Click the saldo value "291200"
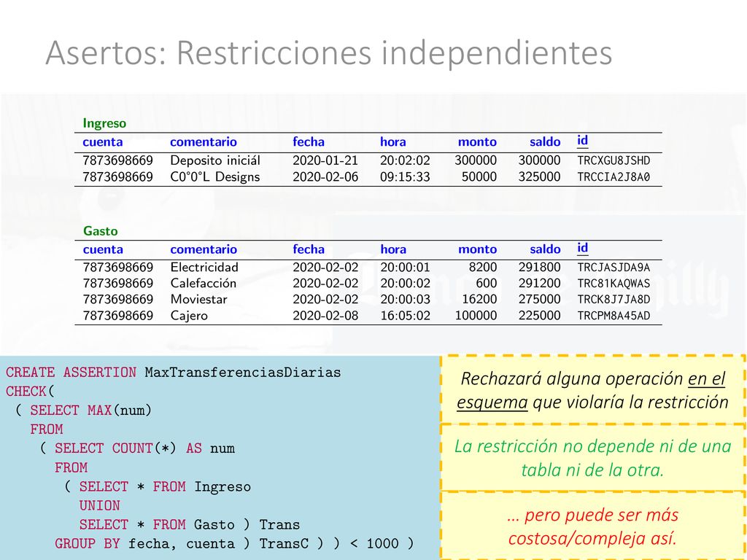 coord(539,284)
